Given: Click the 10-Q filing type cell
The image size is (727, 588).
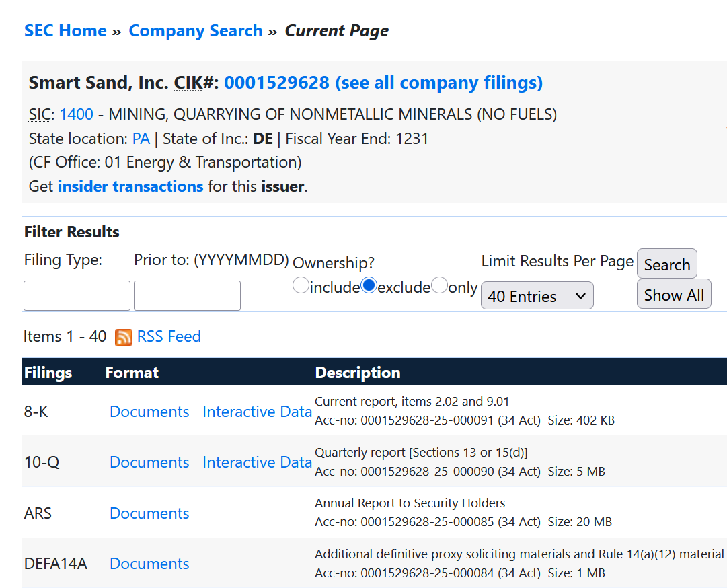Looking at the screenshot, I should 42,462.
